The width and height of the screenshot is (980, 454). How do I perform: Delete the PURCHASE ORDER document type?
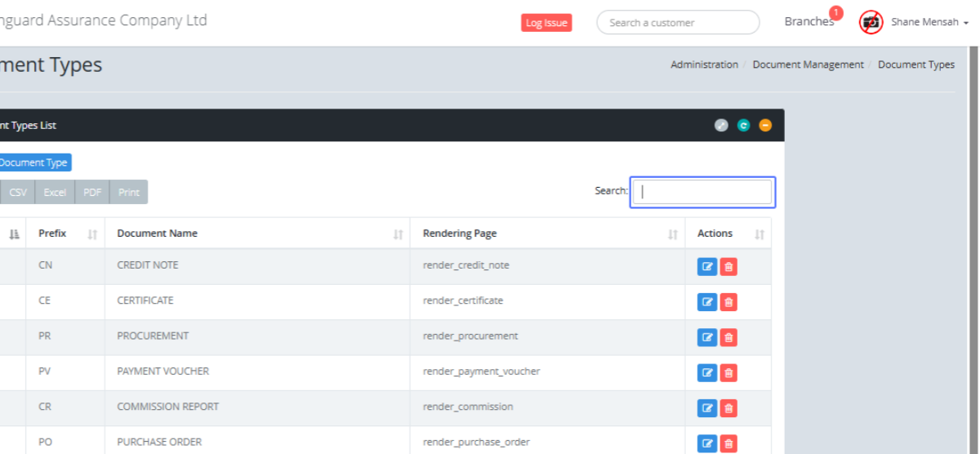(728, 443)
